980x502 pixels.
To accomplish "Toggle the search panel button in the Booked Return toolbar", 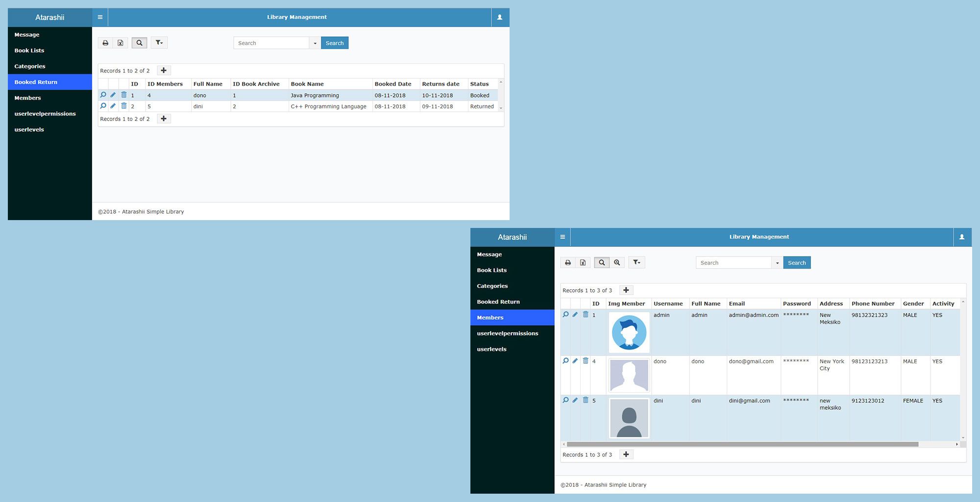I will pyautogui.click(x=139, y=43).
